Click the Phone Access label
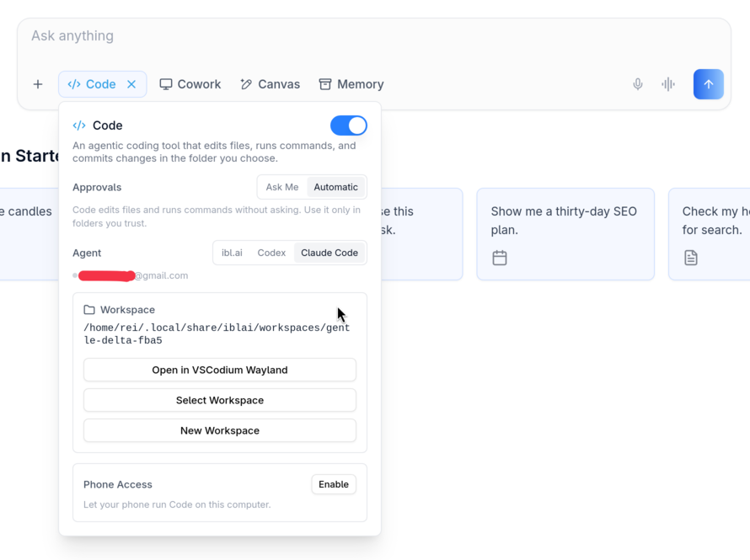The height and width of the screenshot is (560, 750). point(118,484)
